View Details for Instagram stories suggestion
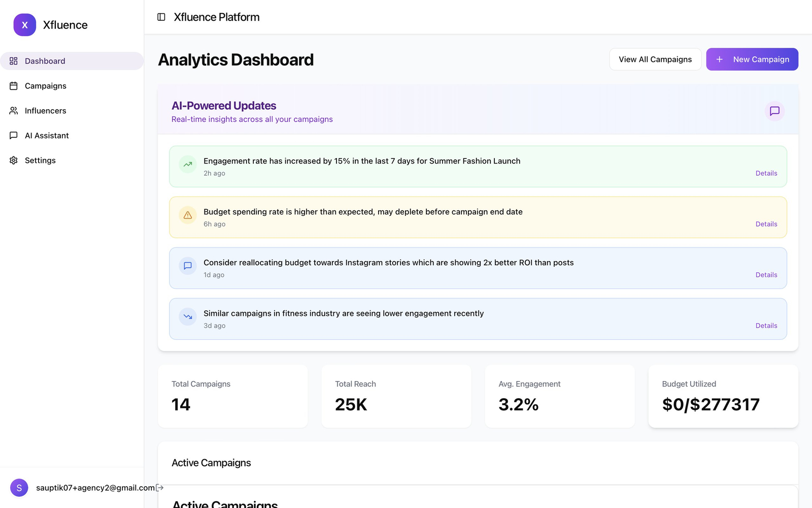Screen dimensions: 812x508 click(x=766, y=275)
